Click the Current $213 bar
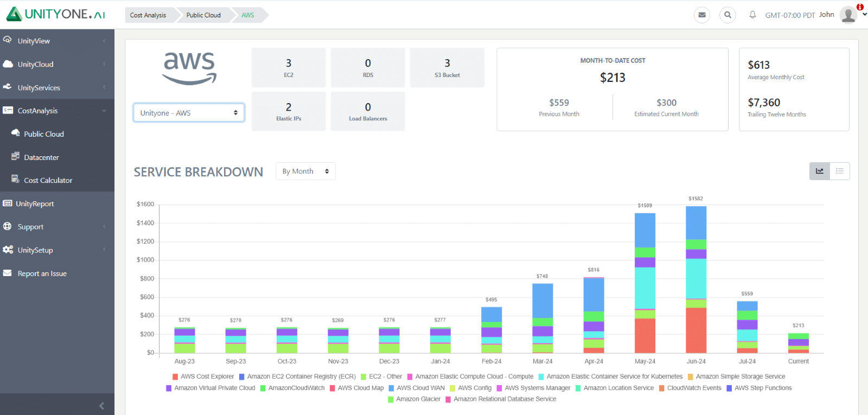The height and width of the screenshot is (415, 868). pyautogui.click(x=799, y=343)
